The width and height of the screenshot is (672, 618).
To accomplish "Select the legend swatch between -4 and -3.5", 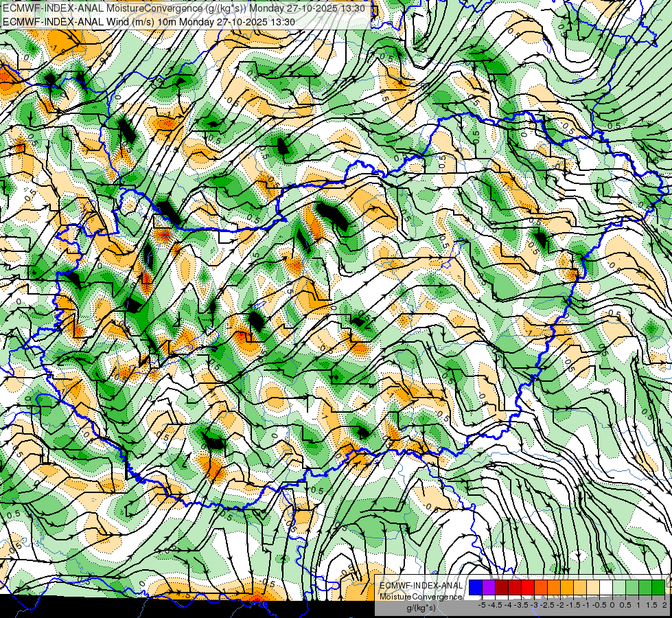I will [515, 587].
